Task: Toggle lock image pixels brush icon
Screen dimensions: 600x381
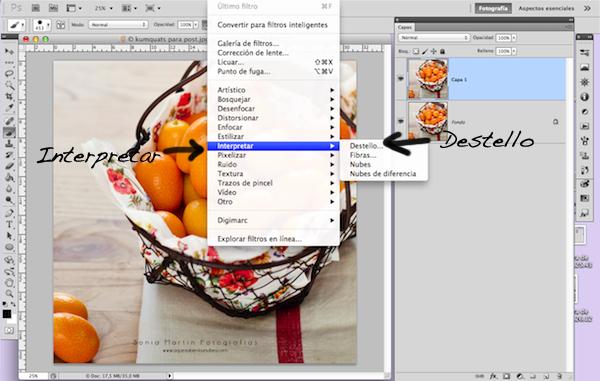Action: point(425,51)
